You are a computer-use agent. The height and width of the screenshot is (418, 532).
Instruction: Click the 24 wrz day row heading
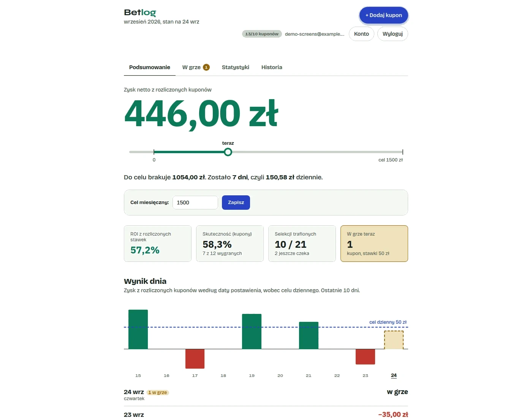(x=134, y=392)
